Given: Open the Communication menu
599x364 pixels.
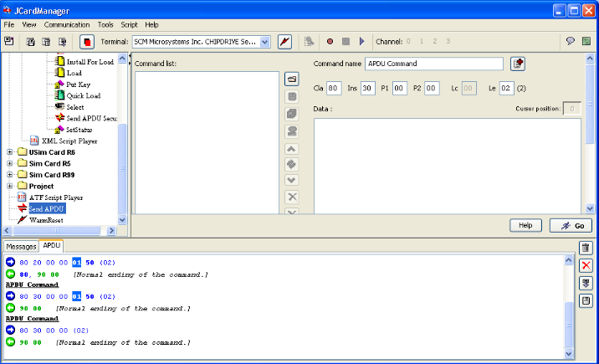Looking at the screenshot, I should (67, 25).
